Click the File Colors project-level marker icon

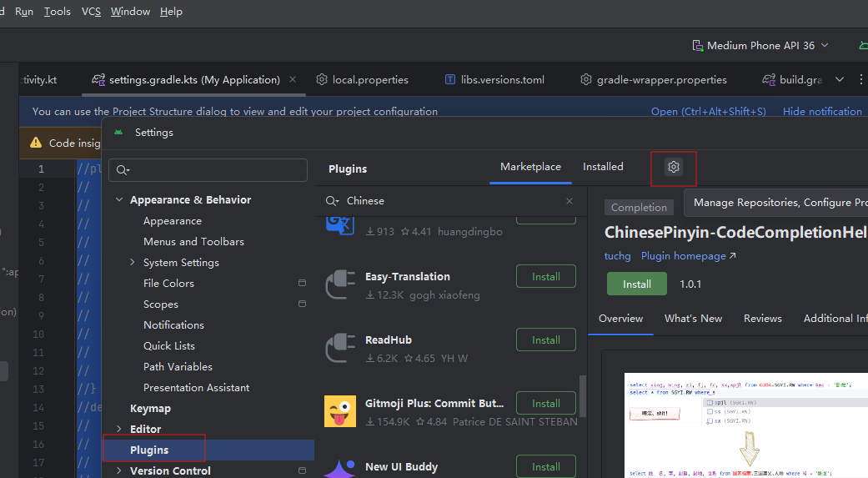point(302,283)
